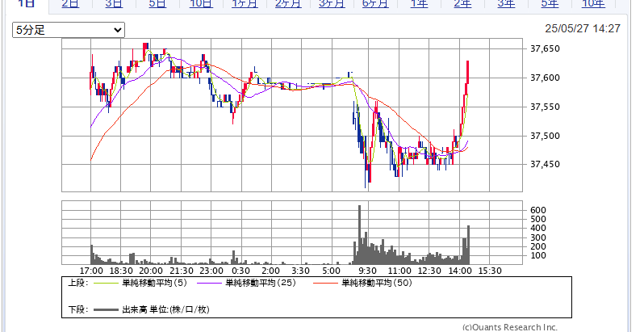
Task: Display the 3ヶ月 chart tab
Action: tap(332, 5)
